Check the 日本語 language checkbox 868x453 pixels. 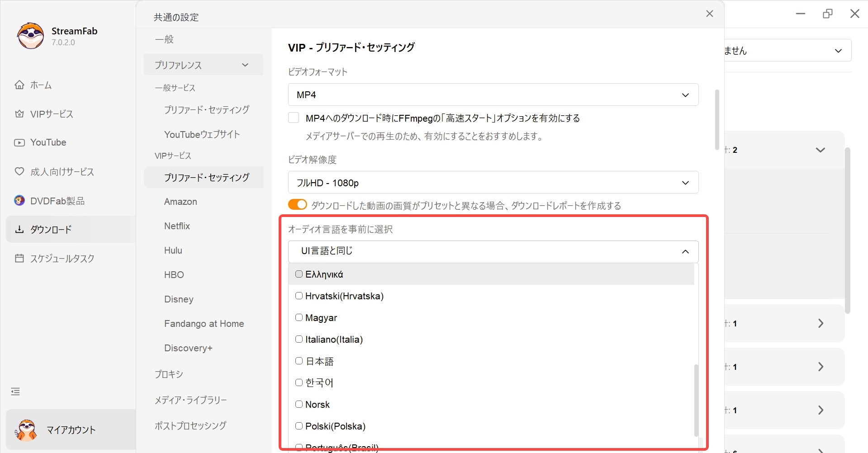[x=299, y=361]
